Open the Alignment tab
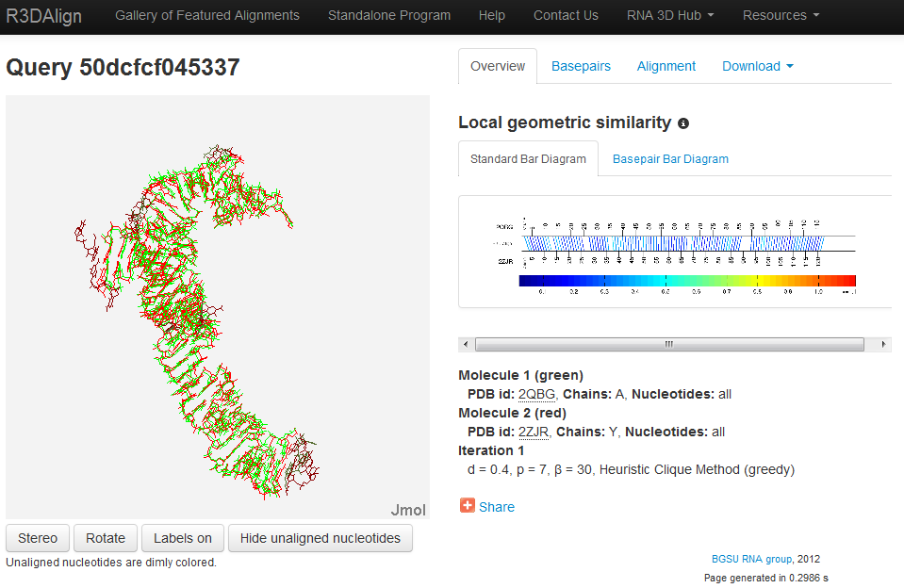 pyautogui.click(x=666, y=66)
